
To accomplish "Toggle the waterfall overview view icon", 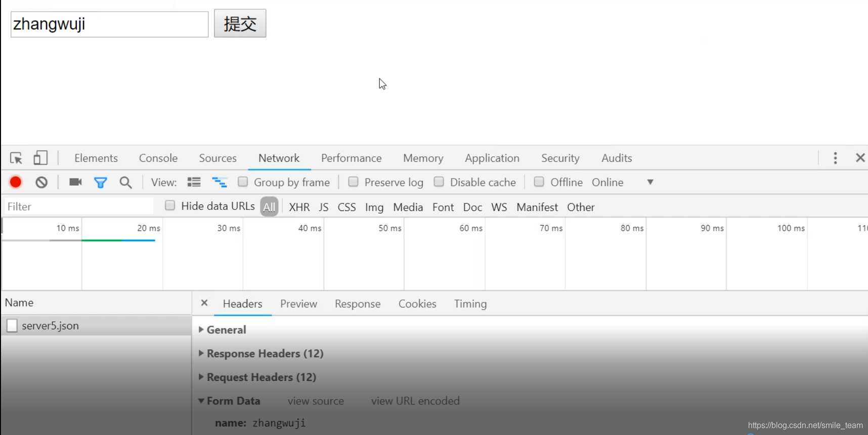I will (x=219, y=182).
